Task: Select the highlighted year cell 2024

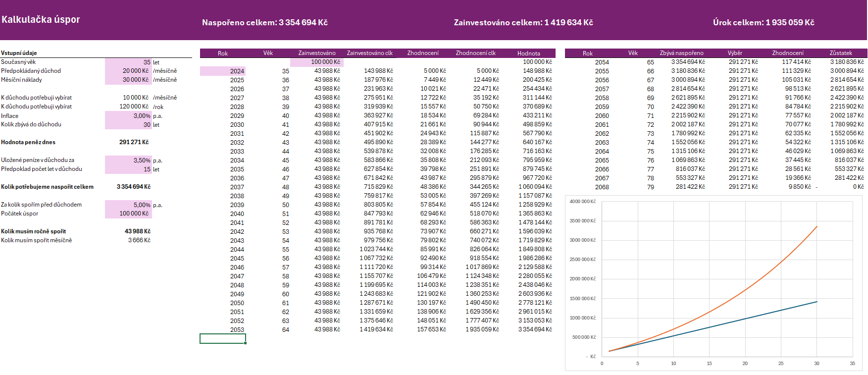Action: pyautogui.click(x=223, y=71)
